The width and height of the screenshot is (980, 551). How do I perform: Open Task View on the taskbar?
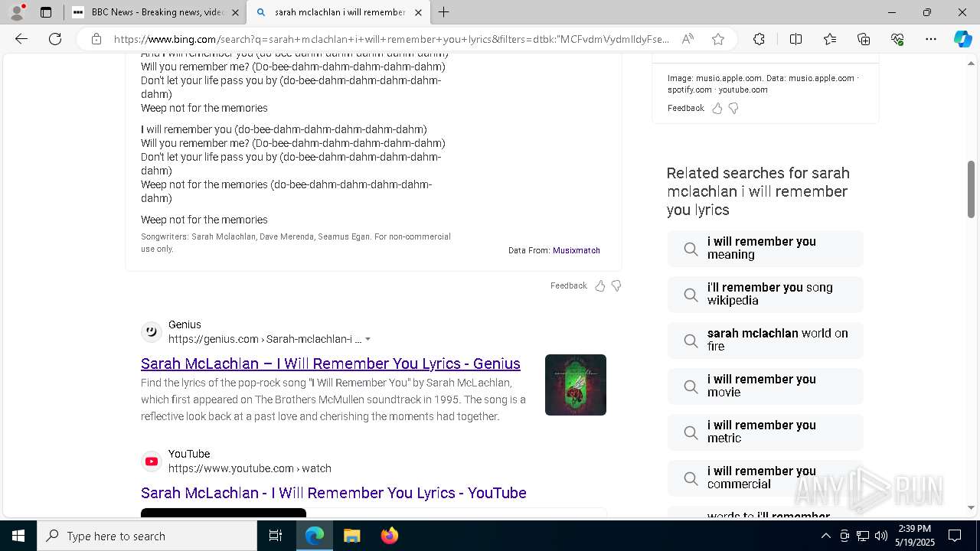(x=276, y=536)
